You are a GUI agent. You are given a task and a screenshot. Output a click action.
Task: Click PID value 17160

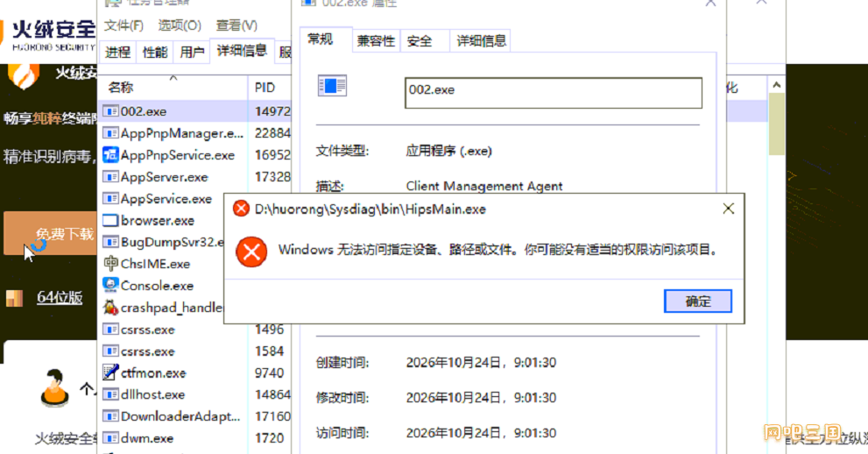click(272, 416)
